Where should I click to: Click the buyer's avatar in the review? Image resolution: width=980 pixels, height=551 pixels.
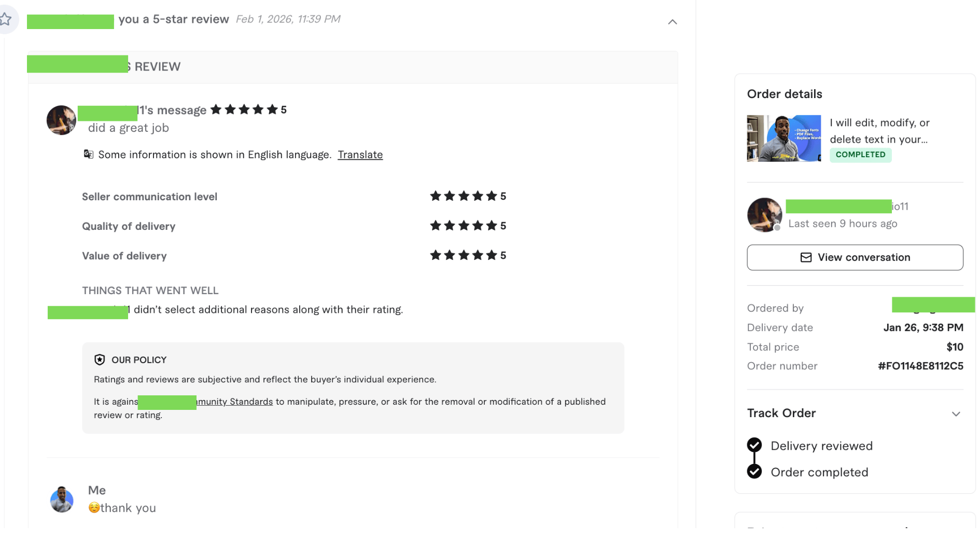coord(61,120)
